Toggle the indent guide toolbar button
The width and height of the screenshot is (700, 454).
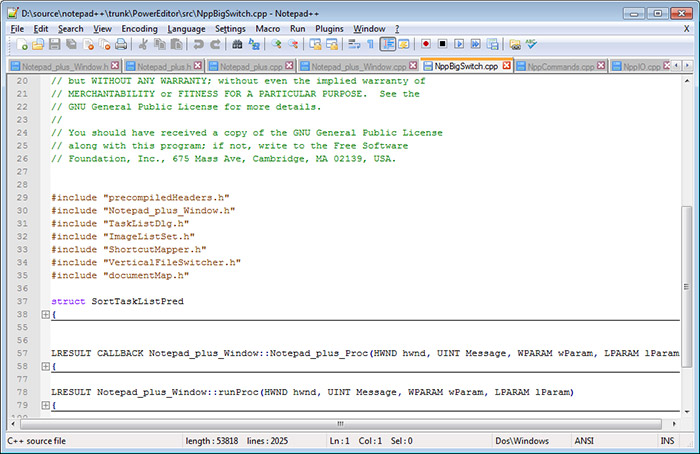point(388,44)
